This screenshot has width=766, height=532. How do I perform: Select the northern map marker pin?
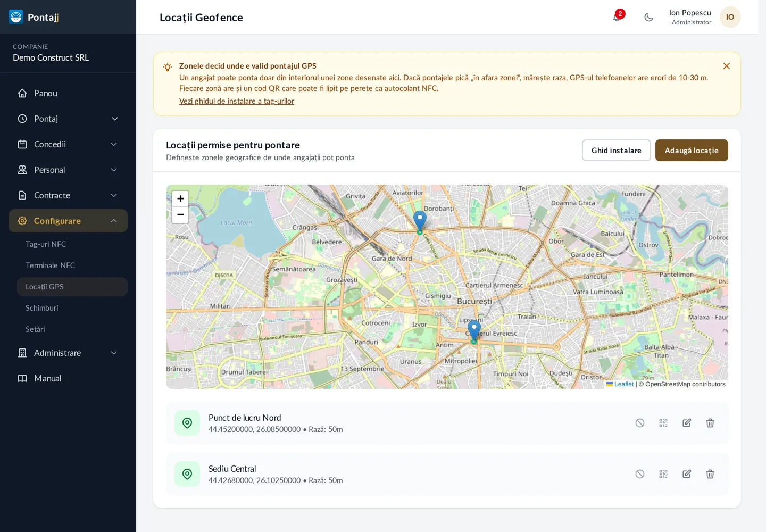tap(420, 220)
